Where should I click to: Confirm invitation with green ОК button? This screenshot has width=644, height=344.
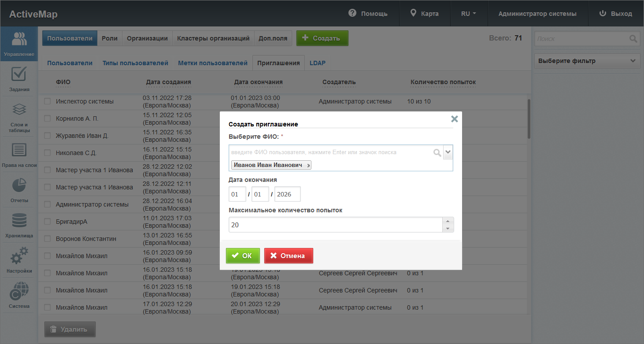[243, 256]
